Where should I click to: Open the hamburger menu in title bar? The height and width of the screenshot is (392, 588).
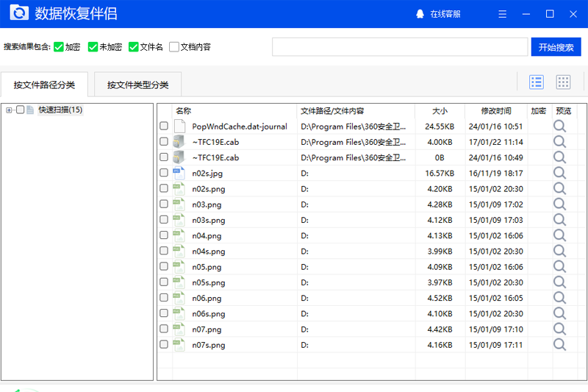click(x=503, y=14)
